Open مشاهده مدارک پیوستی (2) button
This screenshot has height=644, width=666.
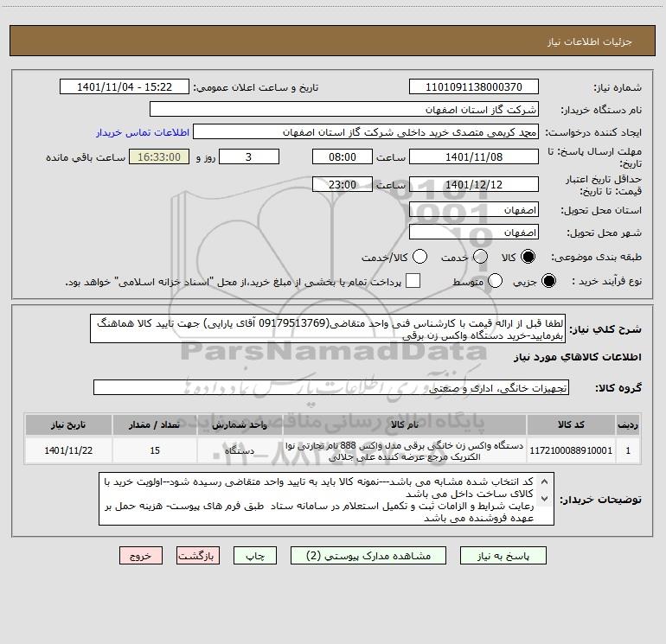[x=368, y=556]
